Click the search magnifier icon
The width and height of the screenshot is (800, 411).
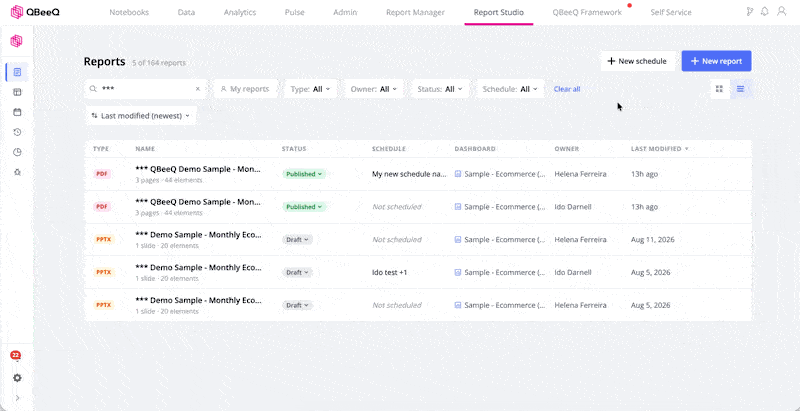click(x=93, y=89)
